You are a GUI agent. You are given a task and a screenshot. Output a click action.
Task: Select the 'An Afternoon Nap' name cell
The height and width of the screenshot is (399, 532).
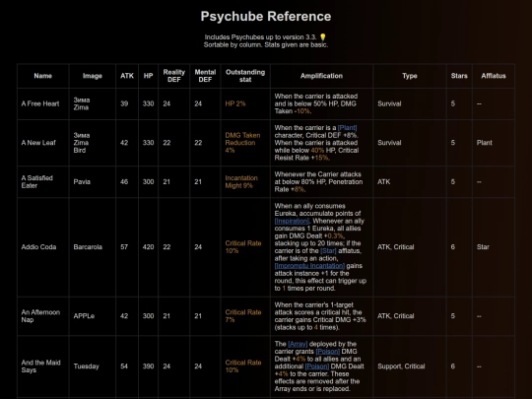click(x=43, y=316)
